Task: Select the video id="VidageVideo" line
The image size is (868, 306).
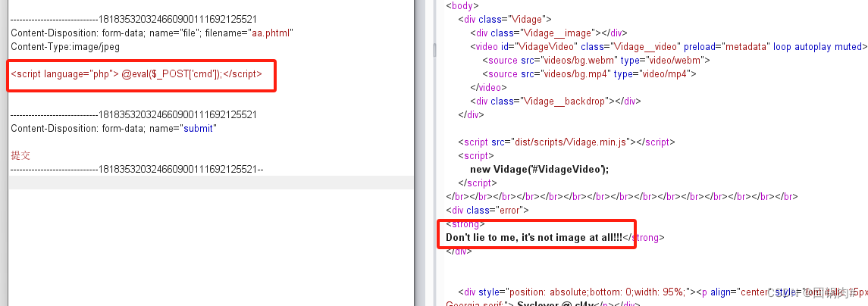Action: tap(668, 46)
